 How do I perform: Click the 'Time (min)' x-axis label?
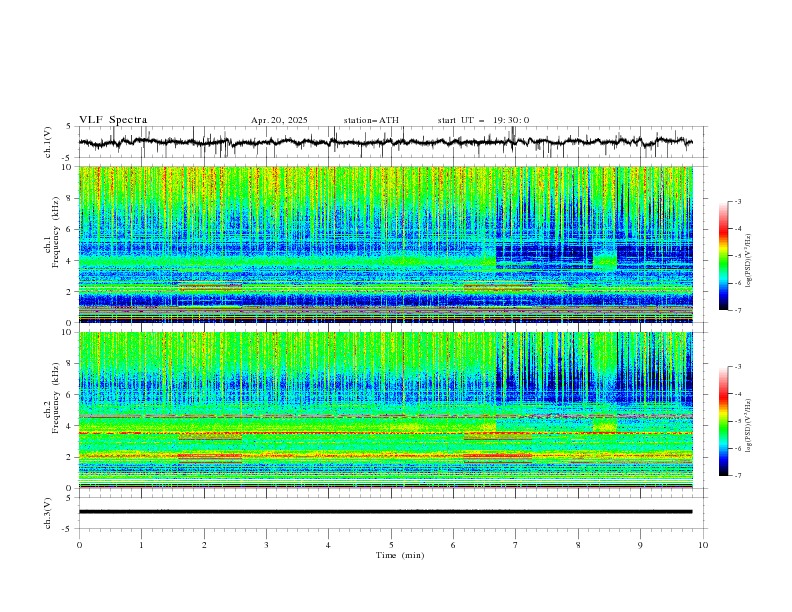coord(400,555)
